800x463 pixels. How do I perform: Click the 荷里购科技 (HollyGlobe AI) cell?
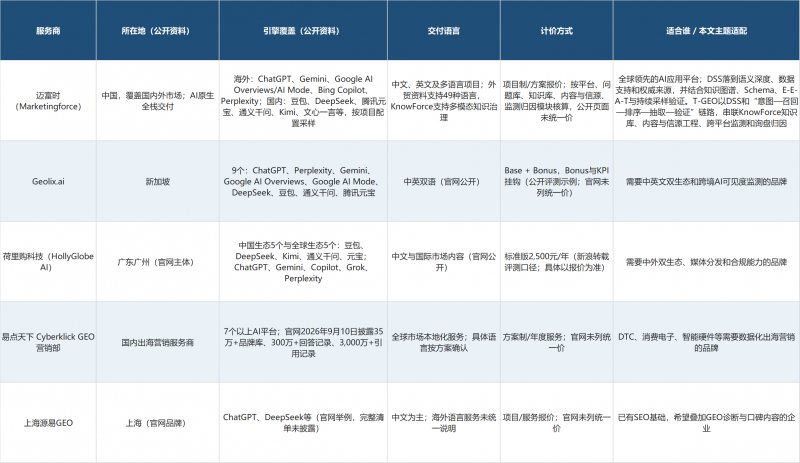coord(48,262)
